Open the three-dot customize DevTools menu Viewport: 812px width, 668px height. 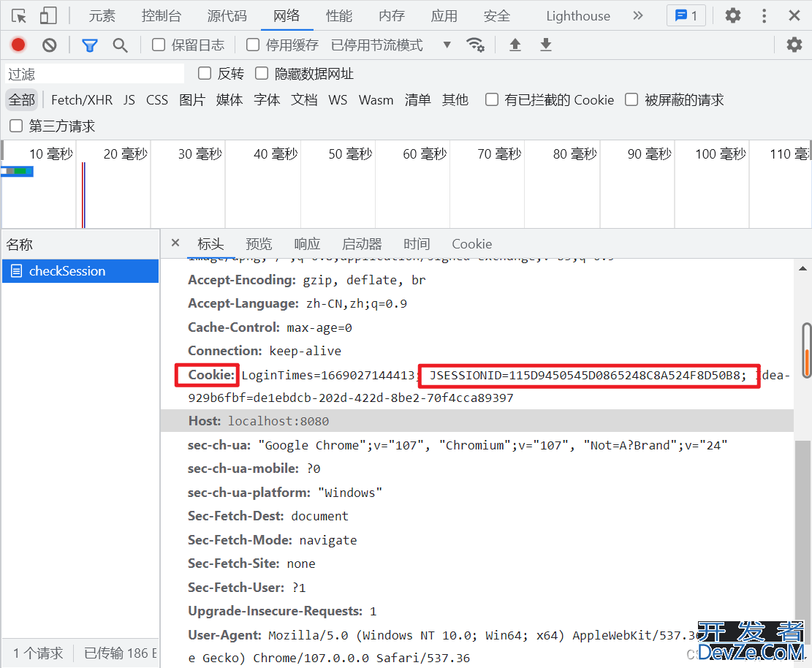point(764,15)
